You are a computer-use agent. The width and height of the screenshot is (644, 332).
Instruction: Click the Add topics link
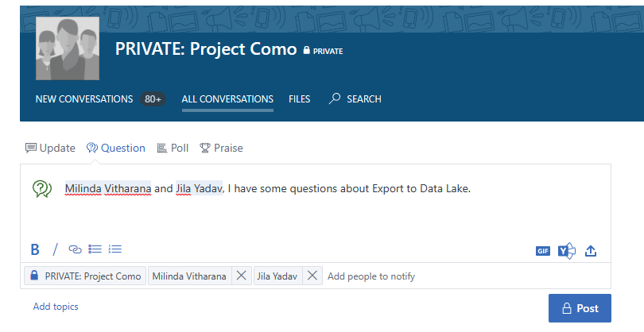[x=56, y=307]
